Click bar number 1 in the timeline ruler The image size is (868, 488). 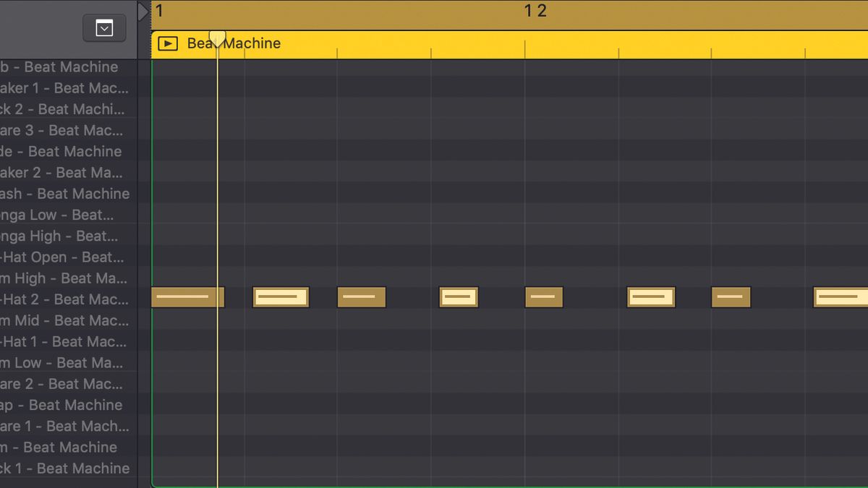pyautogui.click(x=158, y=11)
